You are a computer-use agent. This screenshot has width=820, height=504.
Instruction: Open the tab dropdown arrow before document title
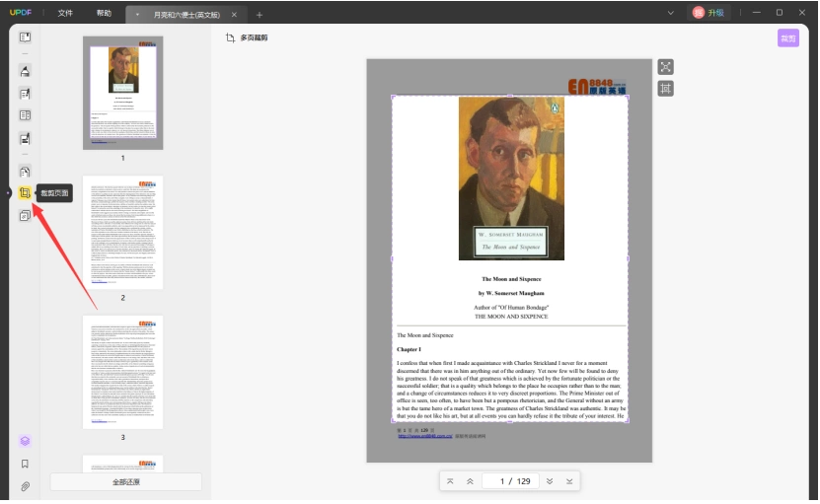[137, 15]
